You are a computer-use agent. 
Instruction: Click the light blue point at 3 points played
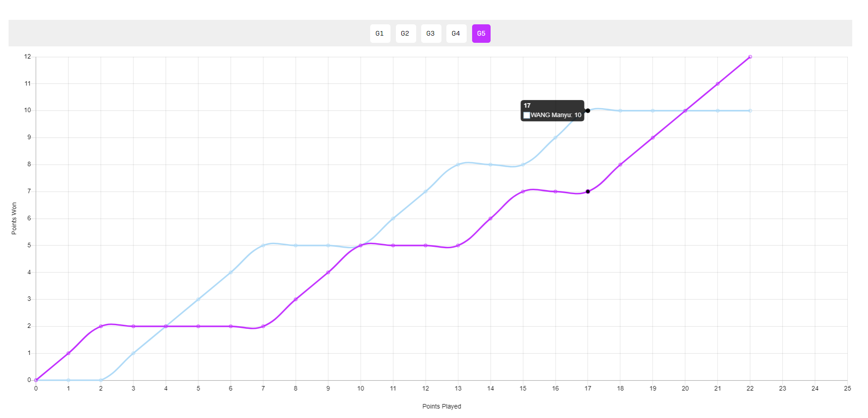coord(133,353)
